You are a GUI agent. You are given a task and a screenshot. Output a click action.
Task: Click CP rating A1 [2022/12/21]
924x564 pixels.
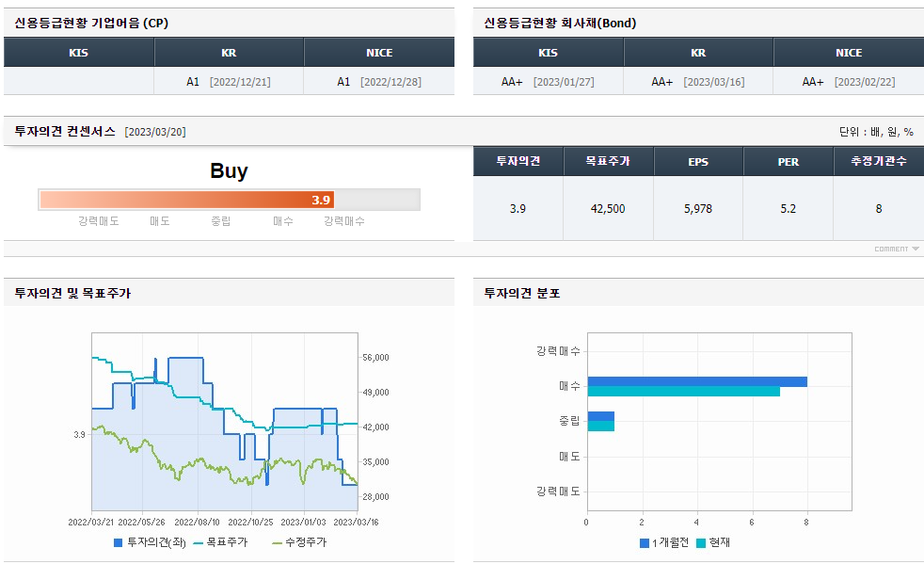[229, 82]
